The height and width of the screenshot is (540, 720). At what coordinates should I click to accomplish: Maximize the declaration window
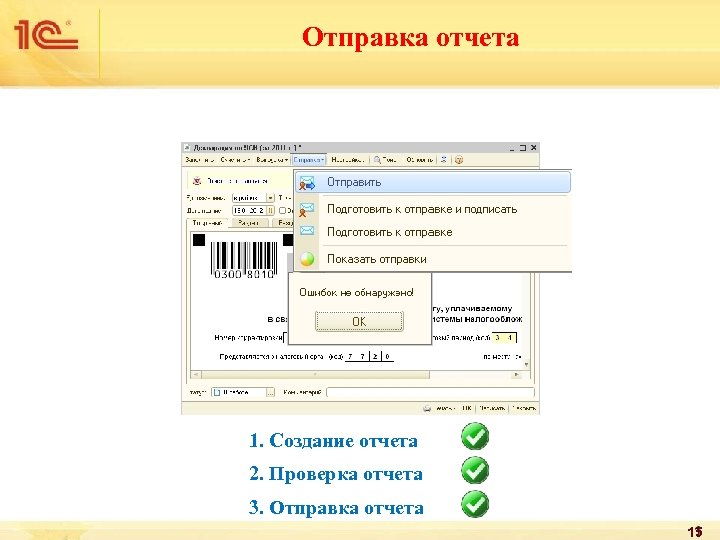tap(523, 148)
